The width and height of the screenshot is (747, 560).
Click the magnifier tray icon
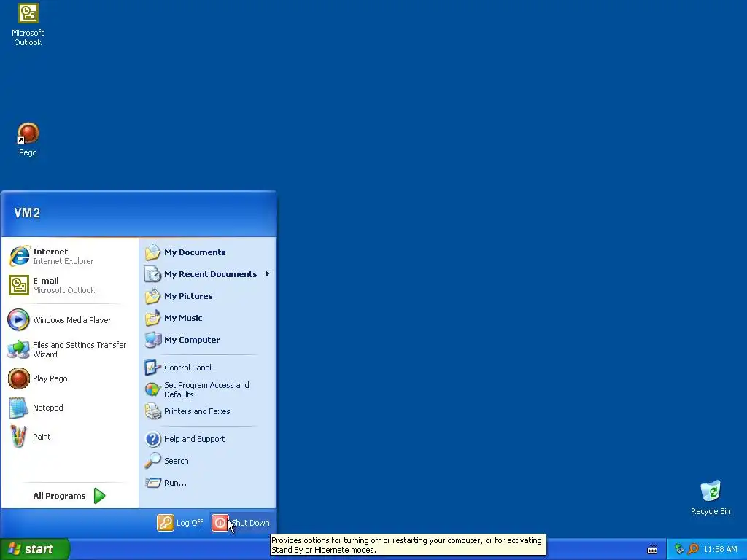pos(693,549)
